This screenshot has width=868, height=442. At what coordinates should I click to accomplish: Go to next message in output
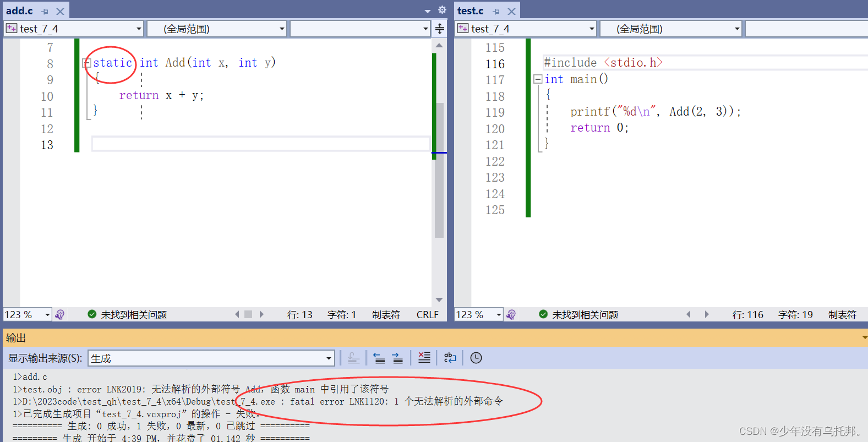(397, 358)
